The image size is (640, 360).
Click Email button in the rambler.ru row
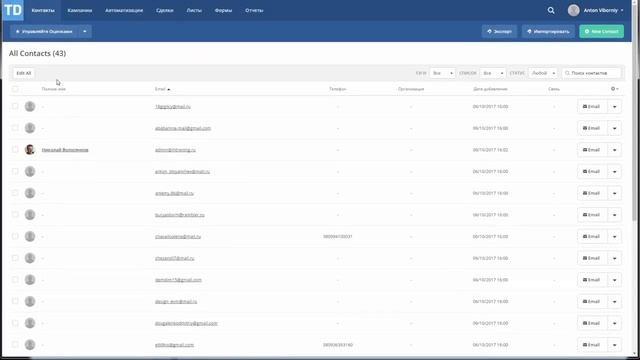click(x=592, y=215)
